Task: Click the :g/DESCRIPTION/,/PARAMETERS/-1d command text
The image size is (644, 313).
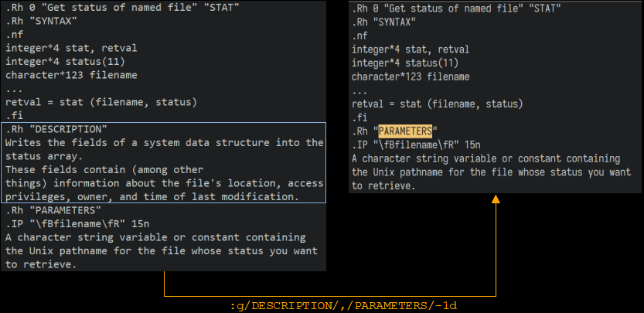Action: (x=344, y=306)
